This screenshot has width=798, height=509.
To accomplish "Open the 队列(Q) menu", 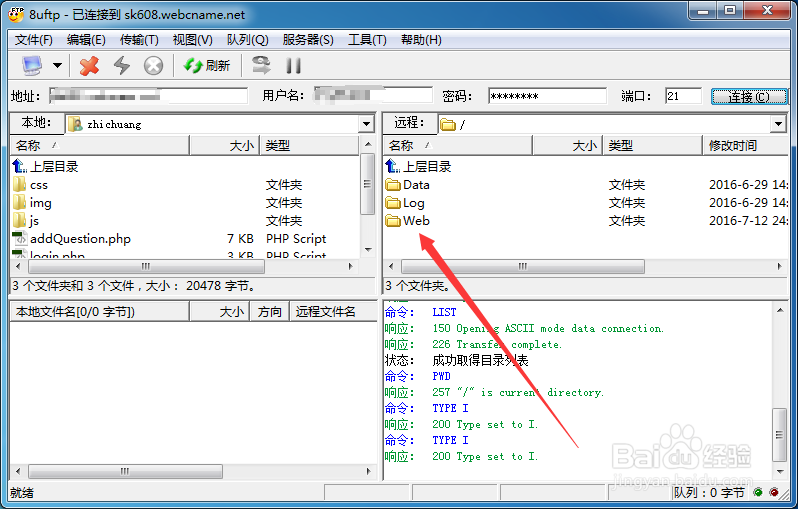I will (x=247, y=40).
